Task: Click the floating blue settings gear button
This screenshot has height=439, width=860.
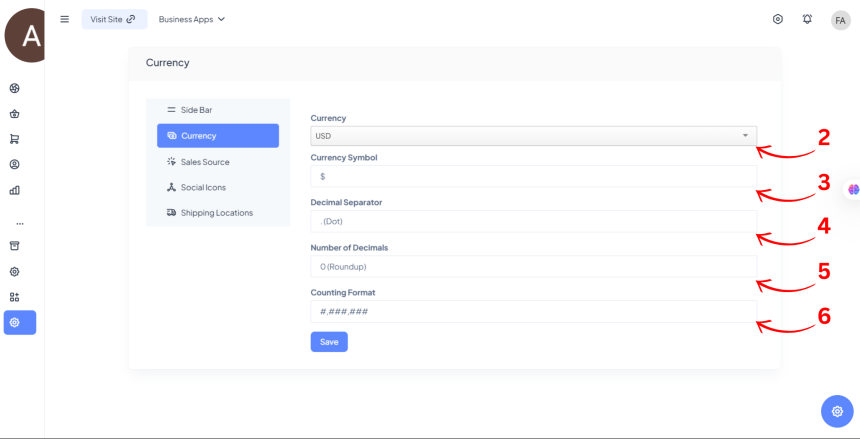Action: pyautogui.click(x=837, y=411)
